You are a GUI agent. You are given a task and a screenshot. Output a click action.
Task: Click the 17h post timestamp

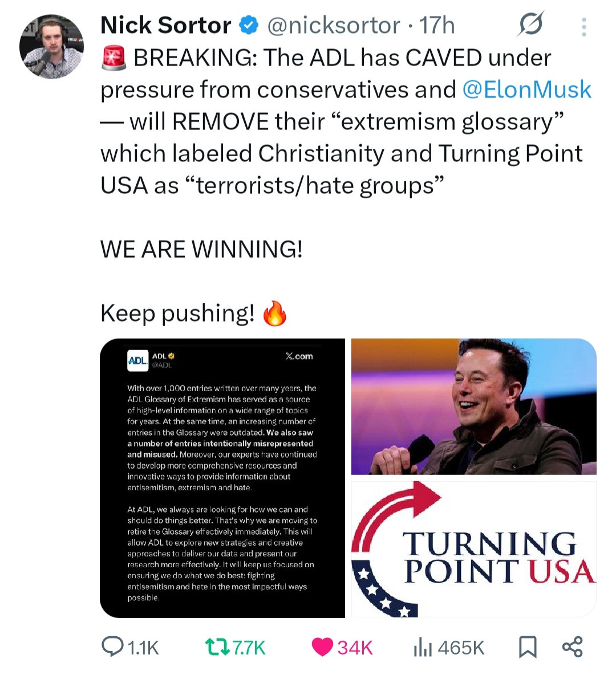tap(437, 26)
